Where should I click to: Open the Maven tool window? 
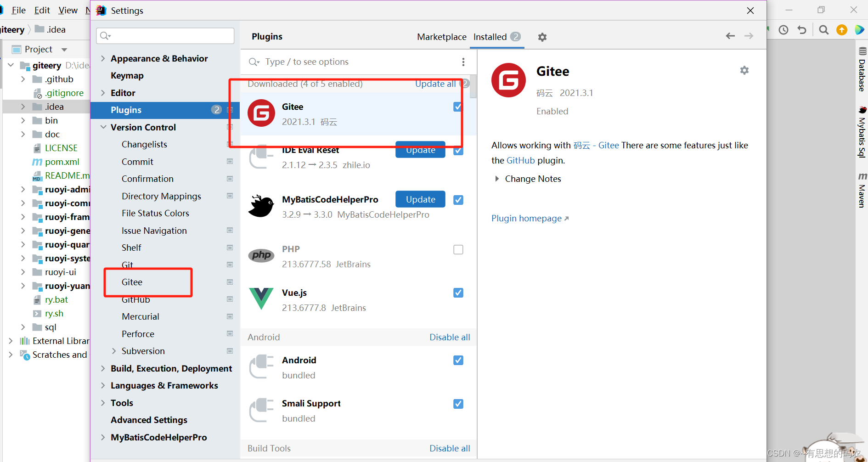click(862, 190)
